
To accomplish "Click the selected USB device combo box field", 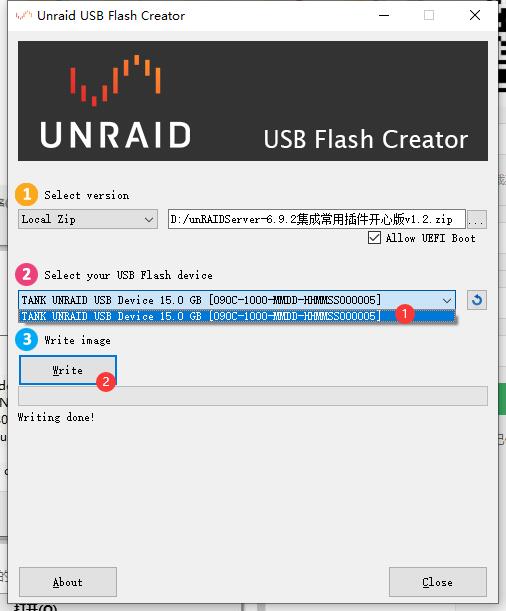I will pyautogui.click(x=237, y=300).
